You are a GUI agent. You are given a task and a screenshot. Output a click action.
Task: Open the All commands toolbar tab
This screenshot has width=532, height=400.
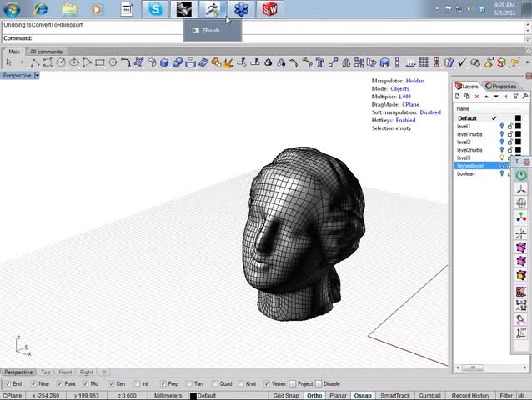[45, 52]
